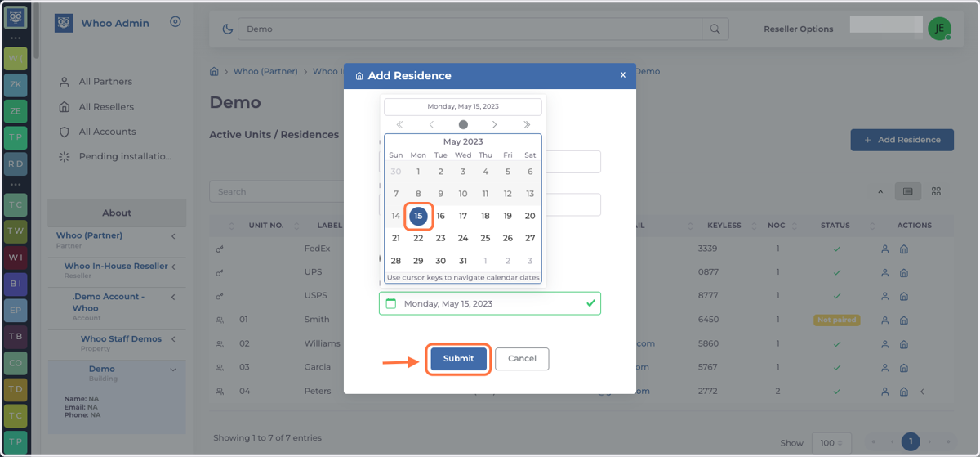Image resolution: width=980 pixels, height=457 pixels.
Task: Collapse Whoo In-House Reseller node
Action: click(x=173, y=267)
